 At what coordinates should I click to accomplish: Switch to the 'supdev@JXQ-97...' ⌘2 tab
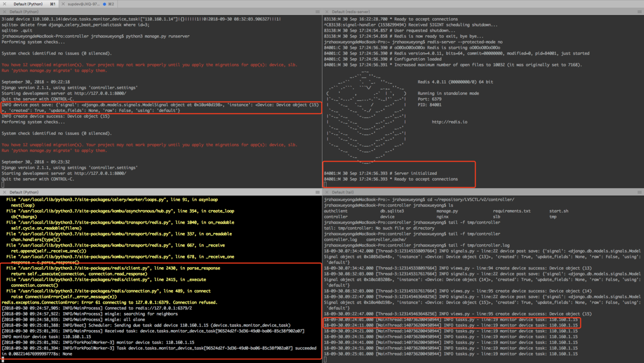(88, 4)
